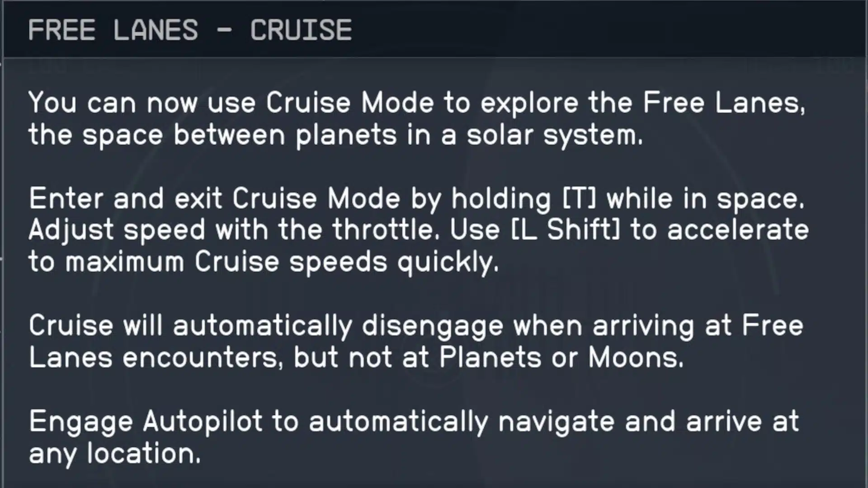Click the "Planets or Moons" text
Screen dimensions: 868x488
(x=561, y=358)
